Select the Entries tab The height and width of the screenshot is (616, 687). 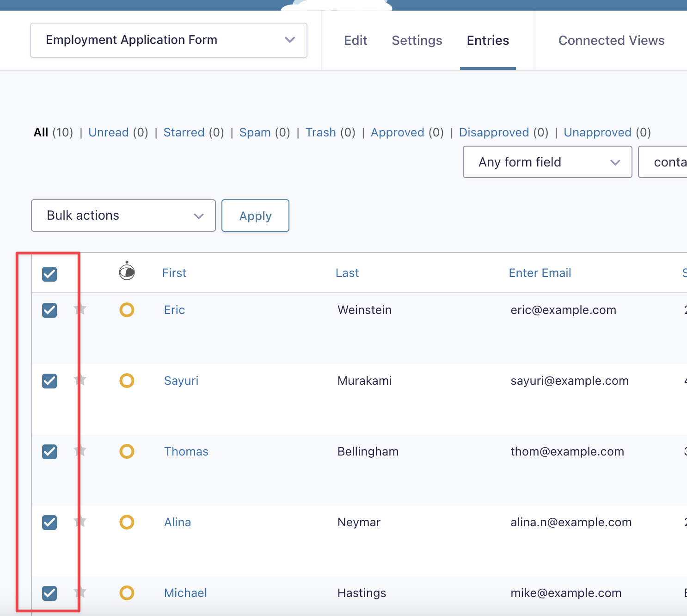click(488, 41)
